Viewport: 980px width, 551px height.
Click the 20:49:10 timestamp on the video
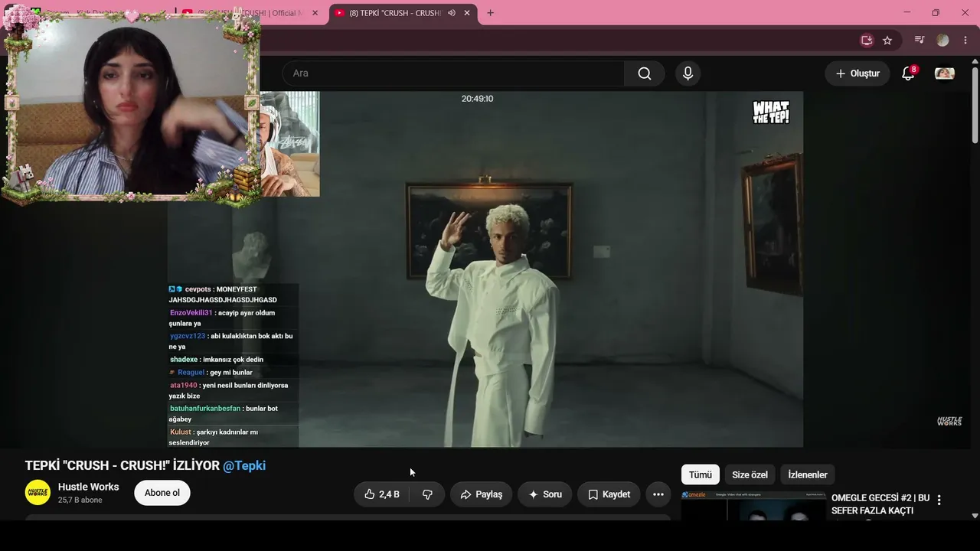pyautogui.click(x=477, y=99)
